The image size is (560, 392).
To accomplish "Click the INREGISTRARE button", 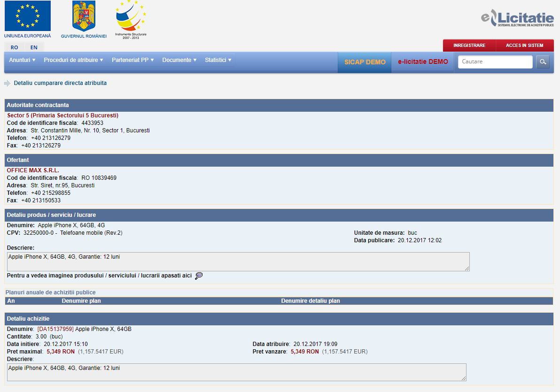I will (x=469, y=46).
